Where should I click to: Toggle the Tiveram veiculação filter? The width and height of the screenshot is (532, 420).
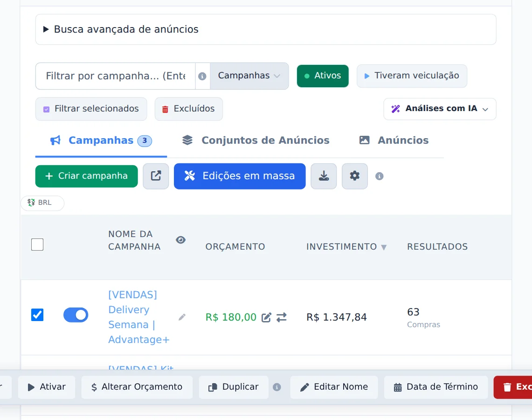tap(412, 76)
